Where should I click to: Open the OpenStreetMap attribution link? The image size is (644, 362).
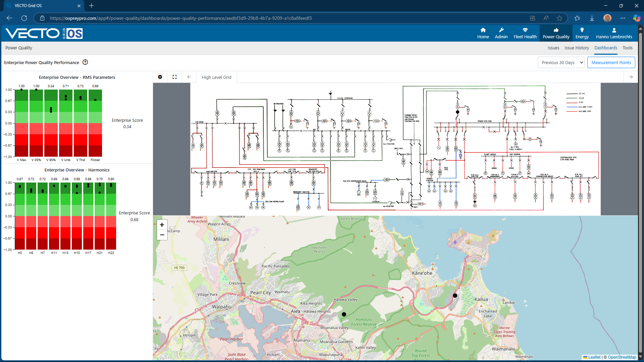tap(622, 357)
